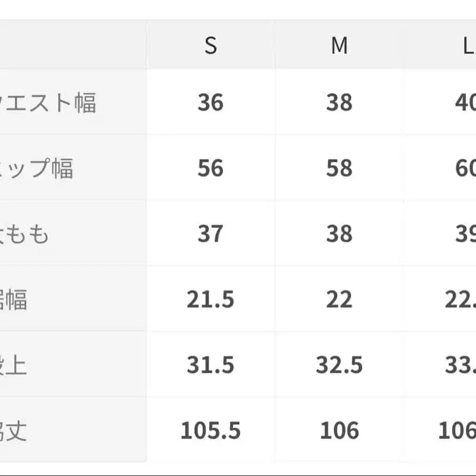Viewport: 476px width, 476px height.
Task: Click the S hip value 56
Action: point(210,168)
